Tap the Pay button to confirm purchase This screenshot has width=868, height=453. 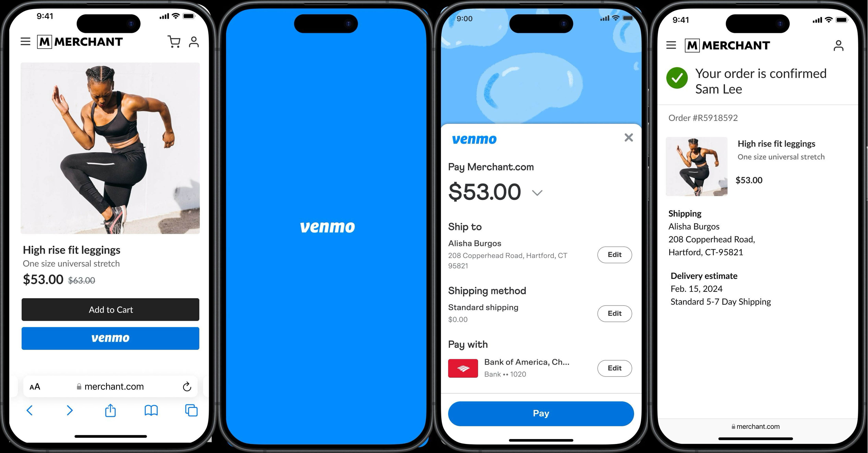click(540, 413)
